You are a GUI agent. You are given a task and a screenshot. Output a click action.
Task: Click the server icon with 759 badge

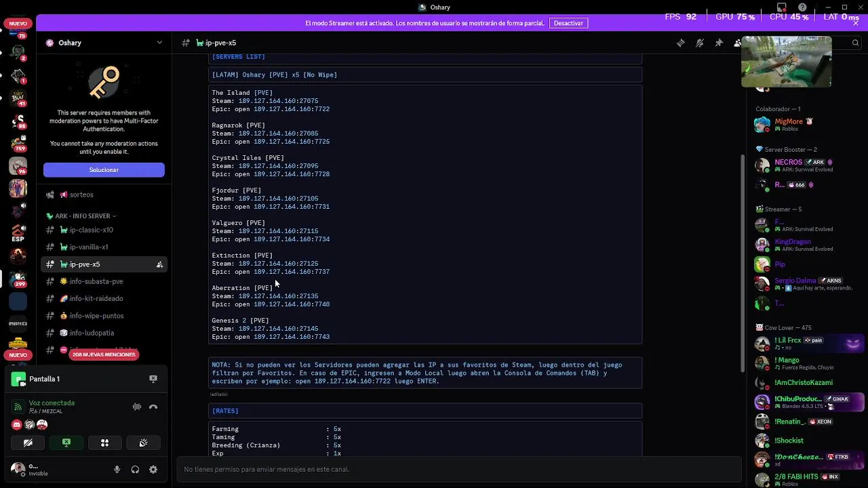(18, 143)
